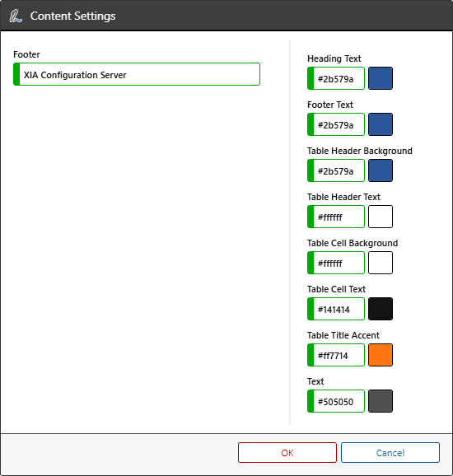Click the Table Cell Background hex field
Screen dimensions: 453x476
(336, 263)
